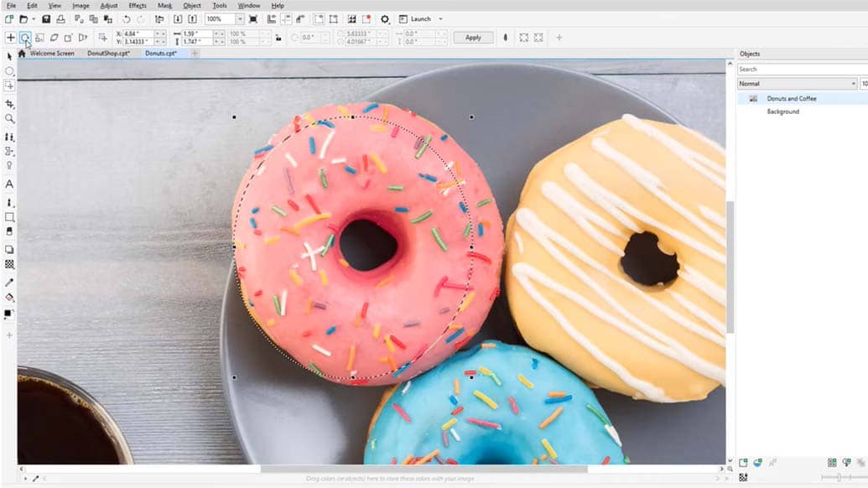Viewport: 868px width, 488px height.
Task: Activate the Zoom magnifier tool
Action: pyautogui.click(x=9, y=119)
